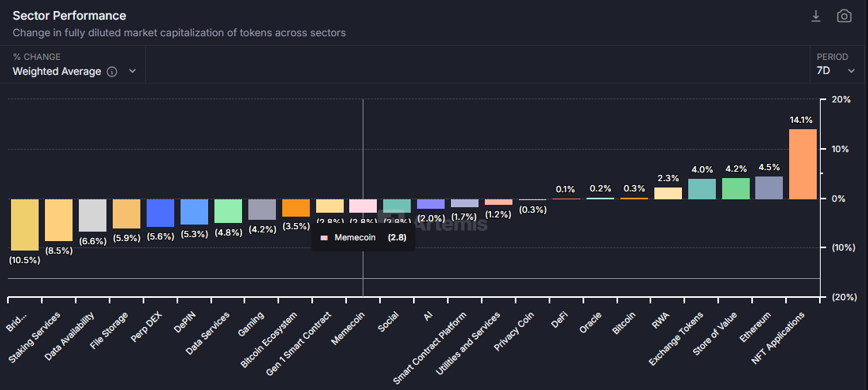
Task: Click the Ethereum bar in chart
Action: pyautogui.click(x=769, y=188)
